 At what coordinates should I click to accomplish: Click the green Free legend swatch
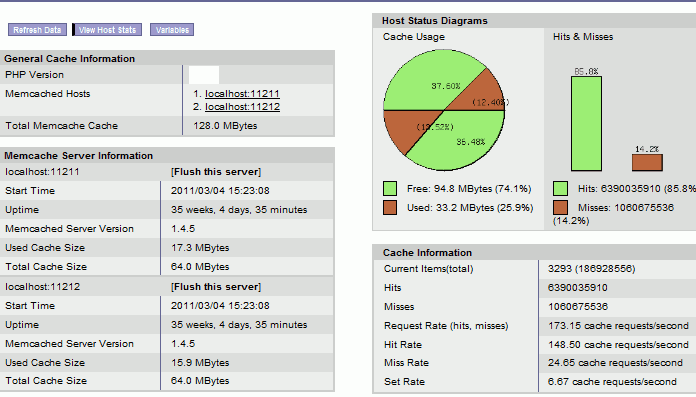[x=390, y=189]
